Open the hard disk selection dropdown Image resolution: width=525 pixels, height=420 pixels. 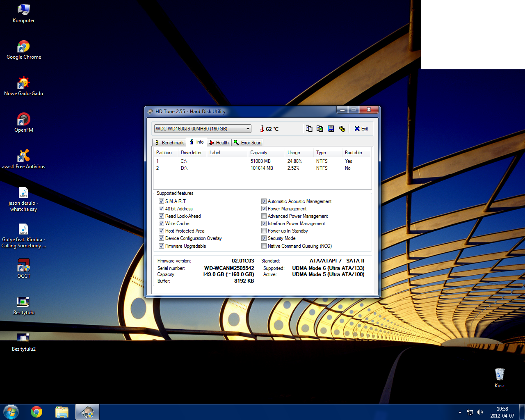coord(203,129)
